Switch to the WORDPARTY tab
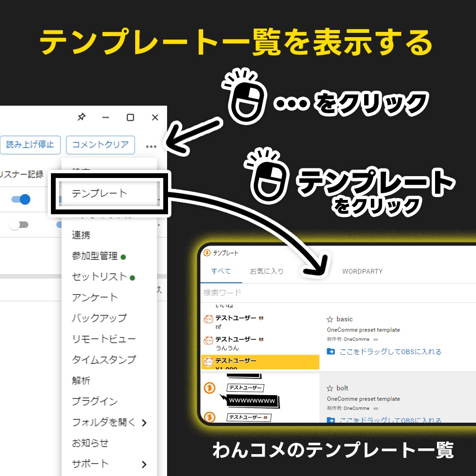476x476 pixels. [x=363, y=271]
